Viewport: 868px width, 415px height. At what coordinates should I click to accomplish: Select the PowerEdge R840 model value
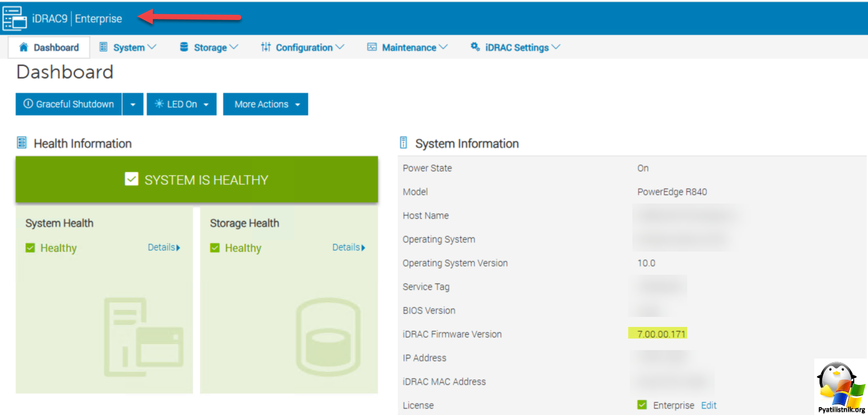[x=672, y=192]
